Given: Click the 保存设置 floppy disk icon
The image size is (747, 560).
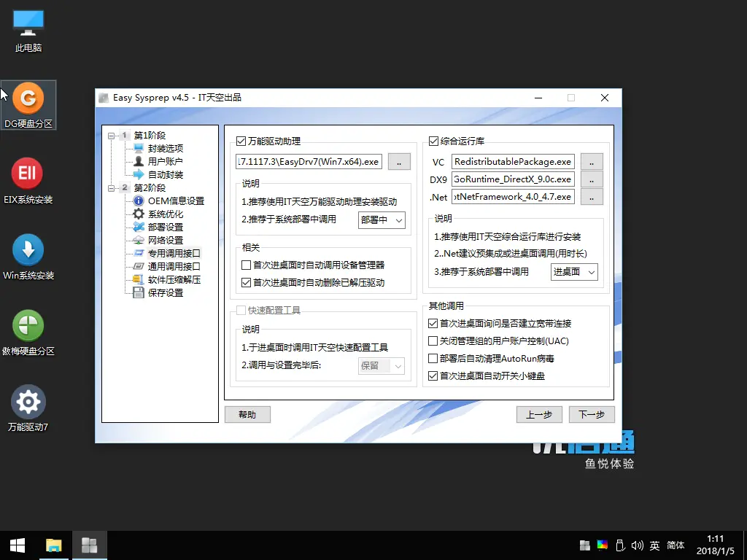Looking at the screenshot, I should click(138, 292).
